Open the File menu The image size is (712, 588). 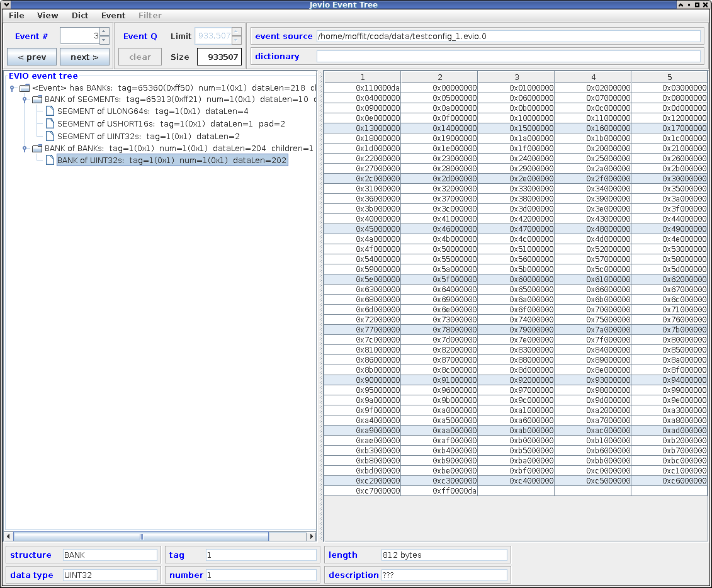coord(16,15)
